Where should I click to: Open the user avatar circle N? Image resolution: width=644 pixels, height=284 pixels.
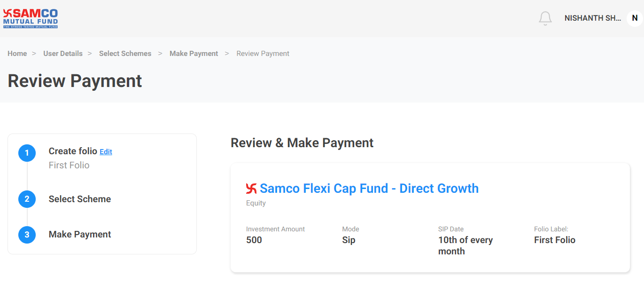pyautogui.click(x=635, y=18)
